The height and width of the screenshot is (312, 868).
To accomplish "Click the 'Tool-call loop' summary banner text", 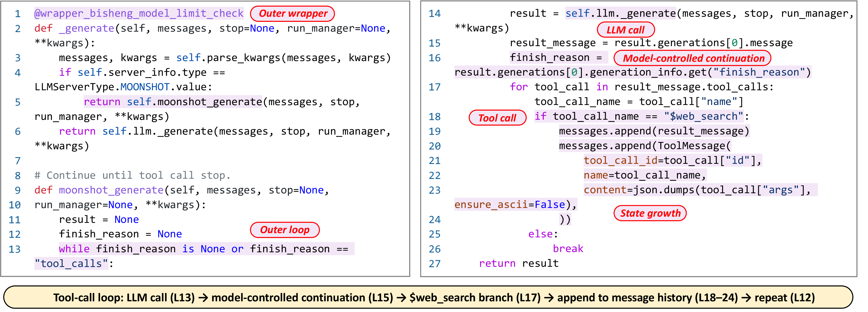I will 434,298.
